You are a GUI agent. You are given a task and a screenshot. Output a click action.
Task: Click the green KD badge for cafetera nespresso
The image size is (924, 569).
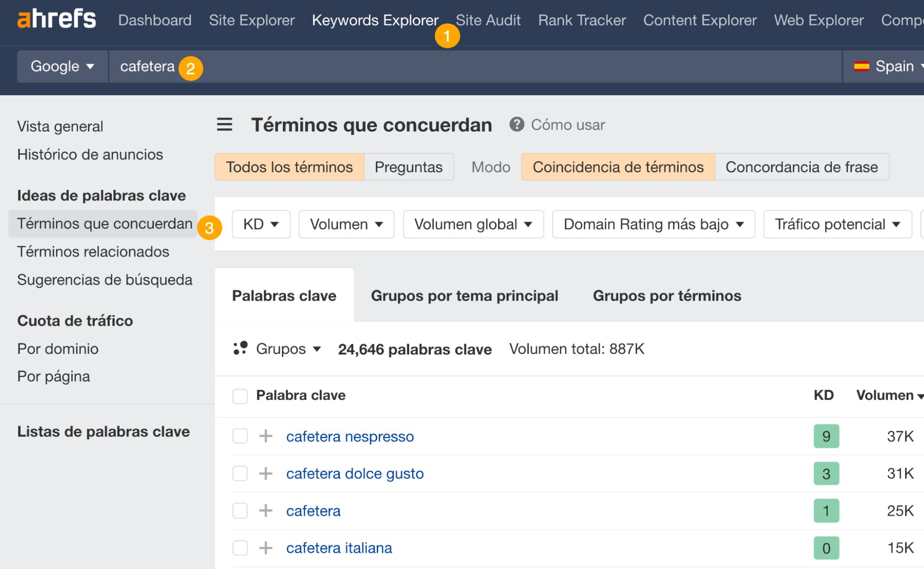tap(826, 435)
